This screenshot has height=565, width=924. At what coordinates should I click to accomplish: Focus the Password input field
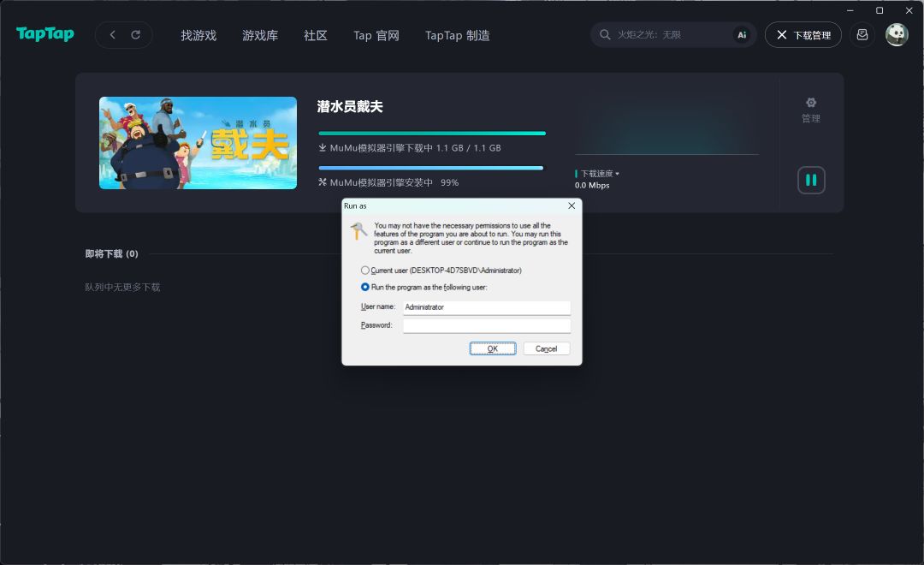(x=487, y=325)
